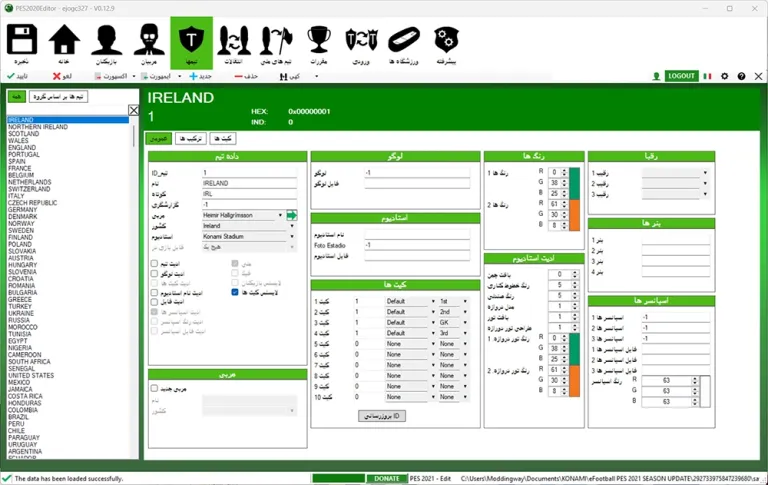The image size is (768, 485).
Task: Click the Italian flag language icon
Action: 707,76
